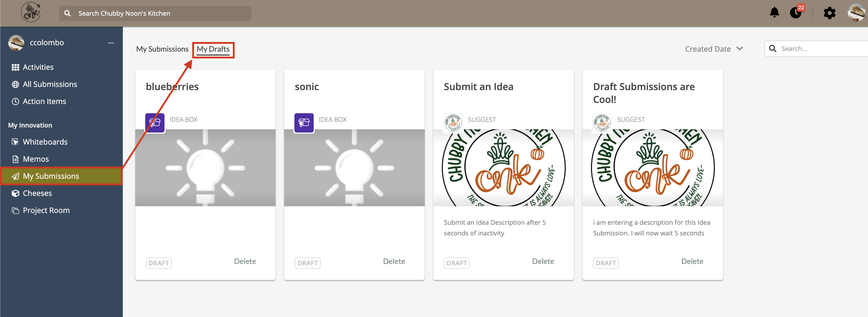Screen dimensions: 868x317
Task: Click the Idea Box icon on sonic card
Action: click(304, 123)
